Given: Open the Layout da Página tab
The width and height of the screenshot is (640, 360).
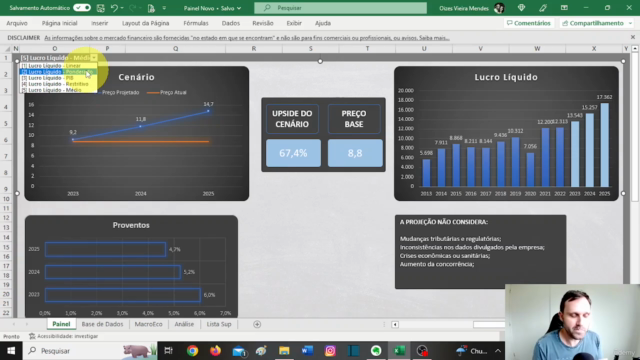Looking at the screenshot, I should click(x=146, y=23).
